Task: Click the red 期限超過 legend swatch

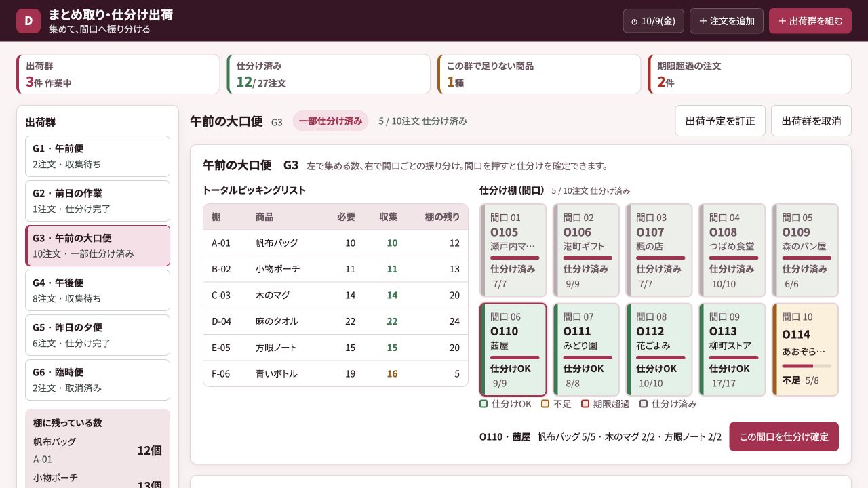Action: [x=585, y=404]
